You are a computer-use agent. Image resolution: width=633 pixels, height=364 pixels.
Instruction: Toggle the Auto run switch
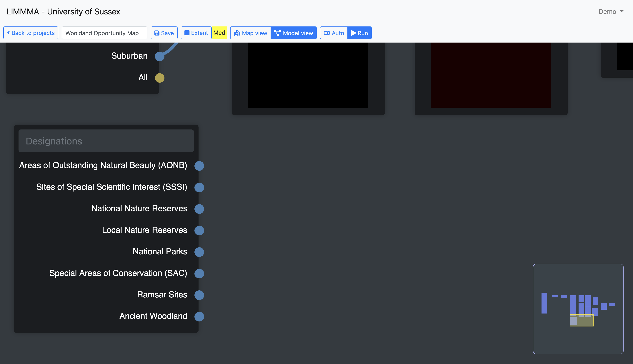334,33
